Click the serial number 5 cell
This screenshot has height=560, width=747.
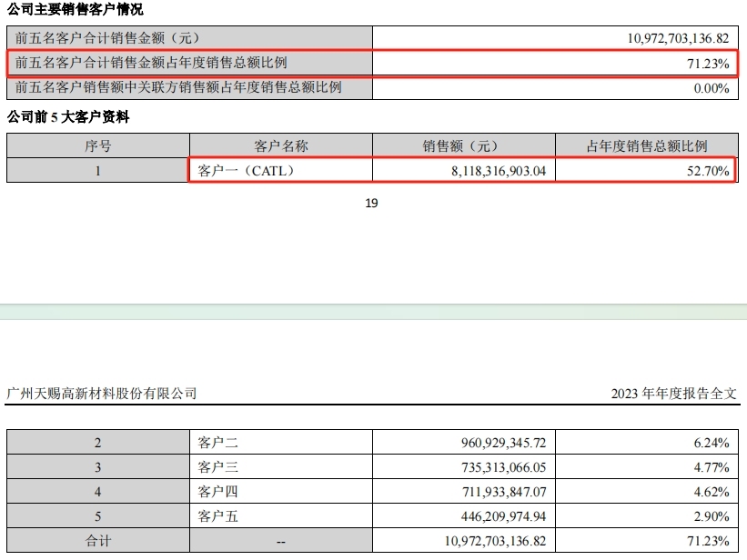[97, 516]
